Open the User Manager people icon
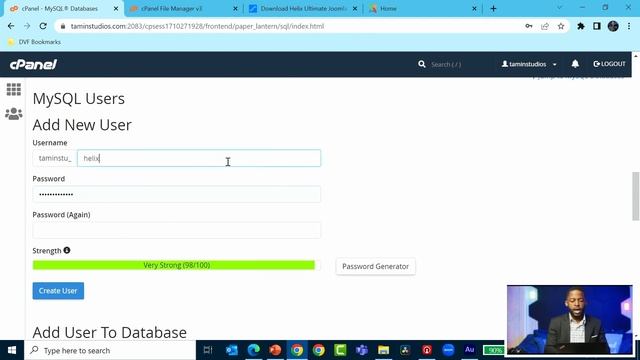The width and height of the screenshot is (640, 360). point(13,113)
